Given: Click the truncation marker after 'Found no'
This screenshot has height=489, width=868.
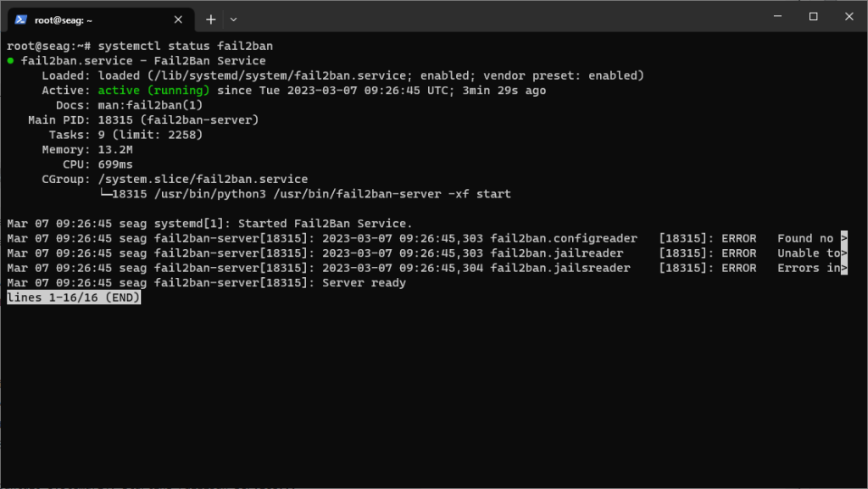Looking at the screenshot, I should pyautogui.click(x=844, y=238).
